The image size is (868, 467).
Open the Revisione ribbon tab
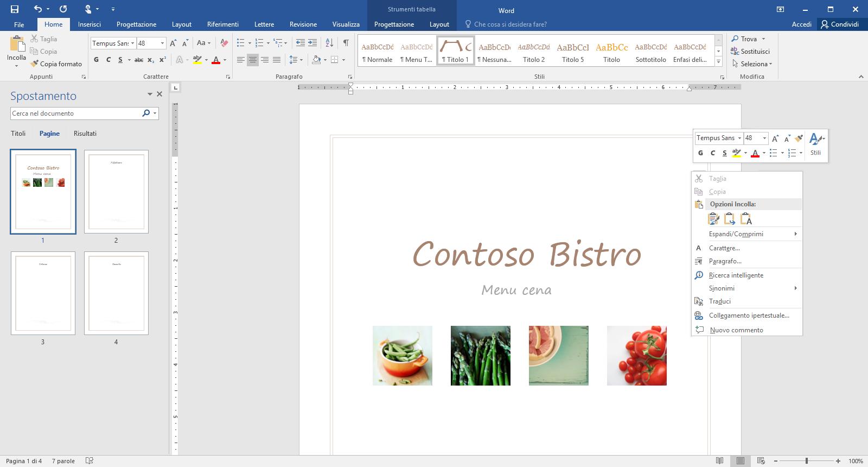coord(303,24)
